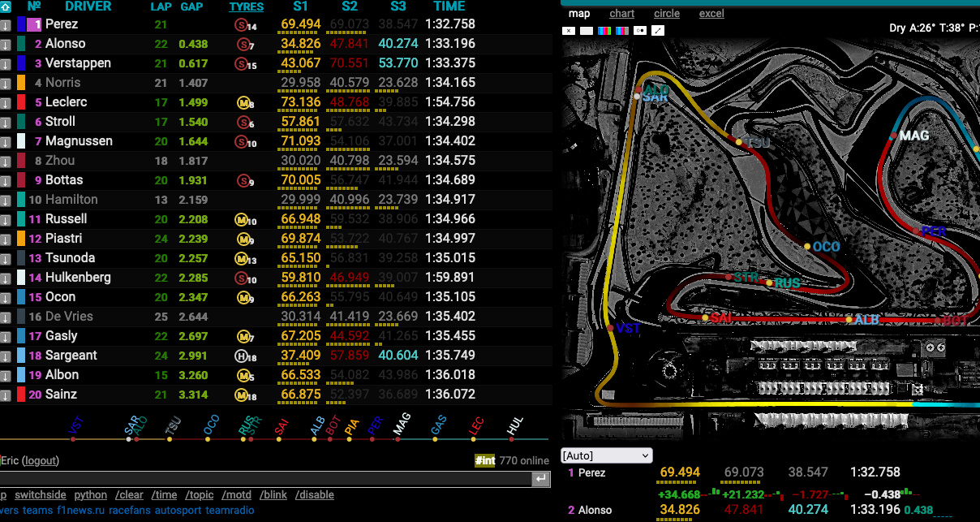Click the #int channel tag
Viewport: 980px width, 522px height.
tap(485, 460)
